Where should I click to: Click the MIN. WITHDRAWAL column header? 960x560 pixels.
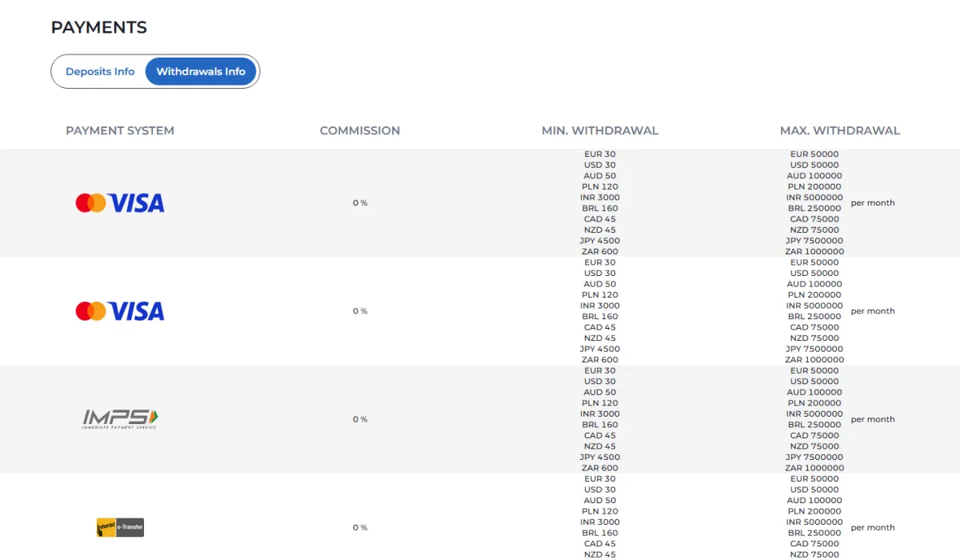click(x=600, y=130)
